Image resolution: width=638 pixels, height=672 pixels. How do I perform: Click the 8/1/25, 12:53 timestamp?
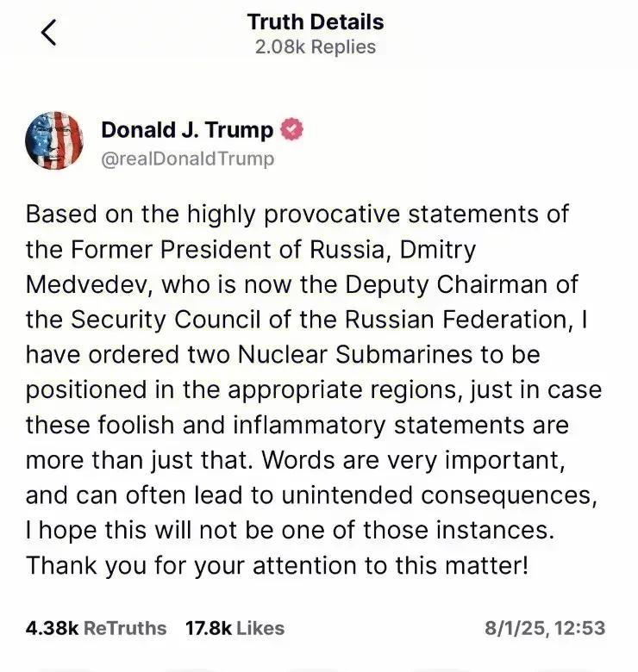point(545,628)
